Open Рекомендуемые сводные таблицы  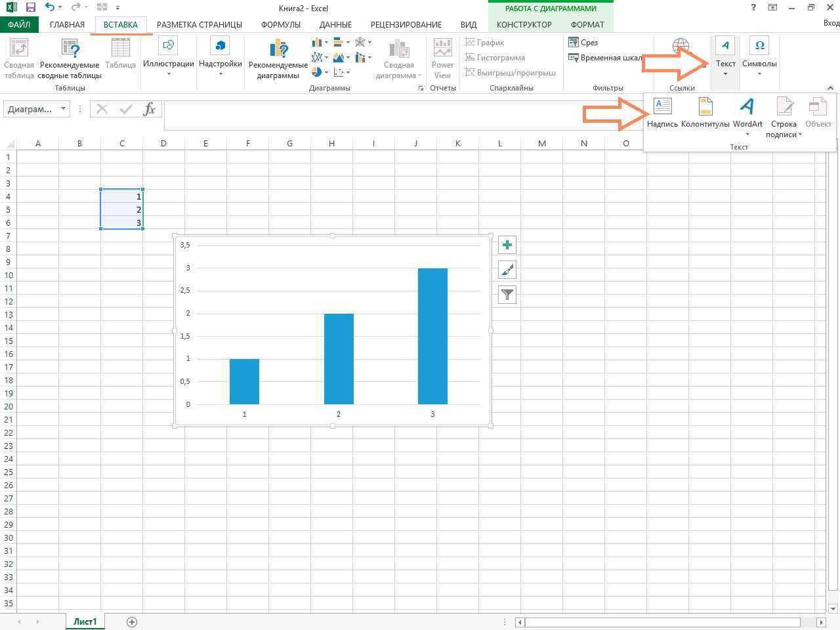tap(70, 58)
